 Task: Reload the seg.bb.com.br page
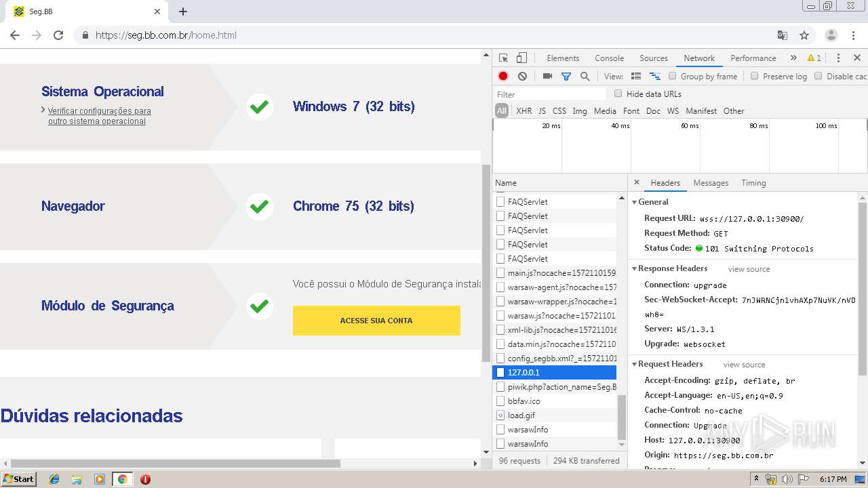58,35
